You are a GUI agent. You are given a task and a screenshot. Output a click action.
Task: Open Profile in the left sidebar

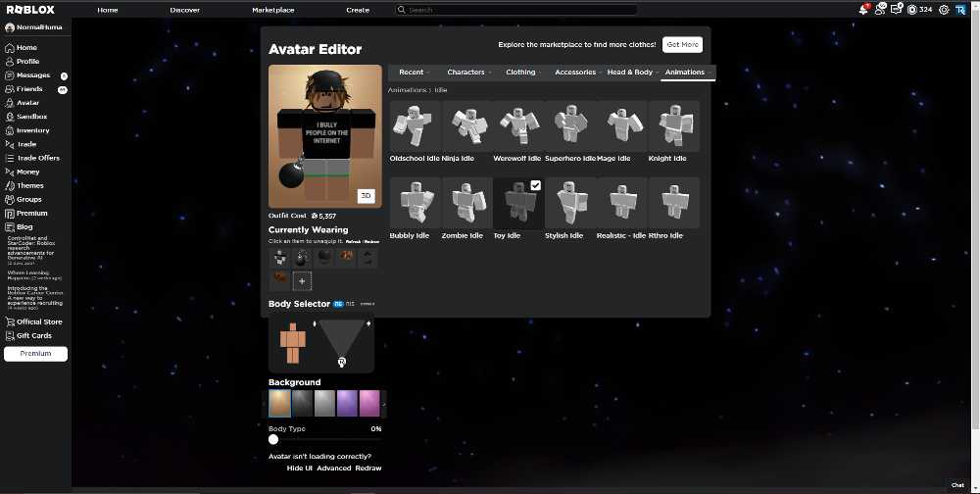pyautogui.click(x=23, y=62)
